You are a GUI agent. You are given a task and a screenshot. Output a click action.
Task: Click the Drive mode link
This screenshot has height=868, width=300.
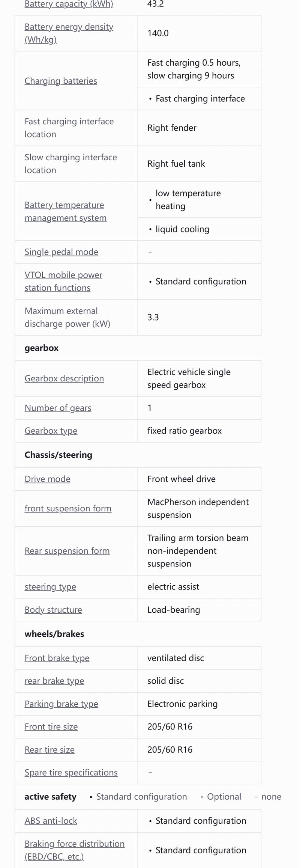coord(48,479)
